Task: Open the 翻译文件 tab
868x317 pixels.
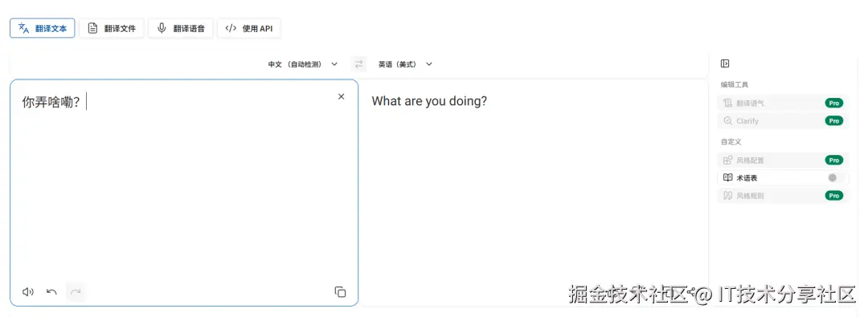Action: tap(111, 28)
